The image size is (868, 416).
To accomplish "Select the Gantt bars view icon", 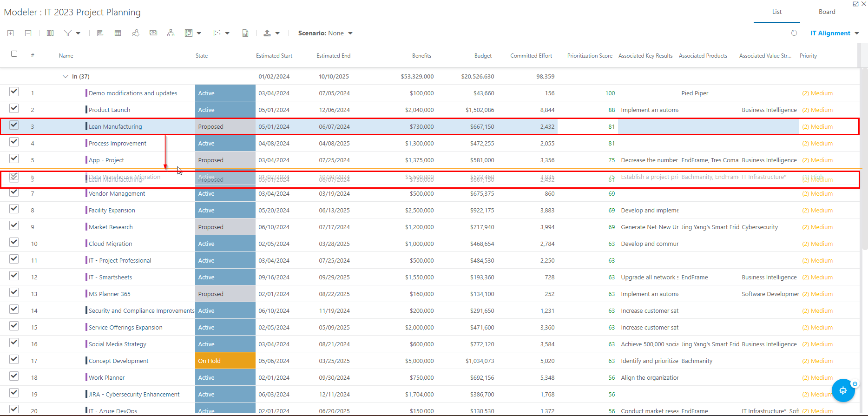I will 100,33.
